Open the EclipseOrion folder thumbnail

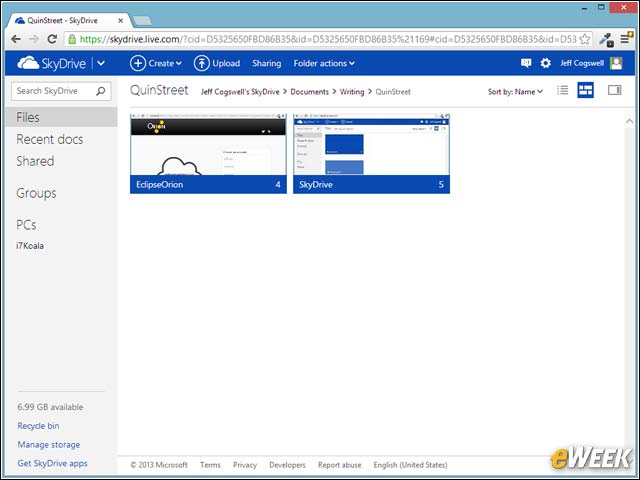coord(208,153)
